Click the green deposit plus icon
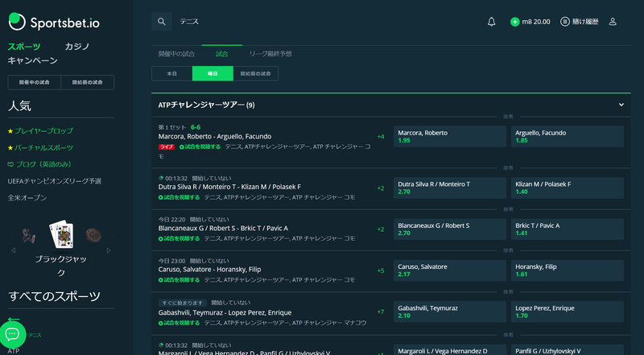The image size is (644, 355). click(x=515, y=22)
